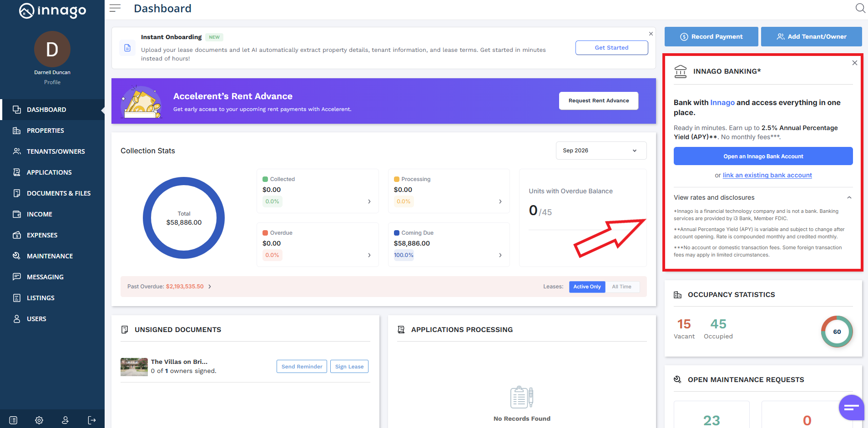Click the 15 Vacant units count

[684, 324]
